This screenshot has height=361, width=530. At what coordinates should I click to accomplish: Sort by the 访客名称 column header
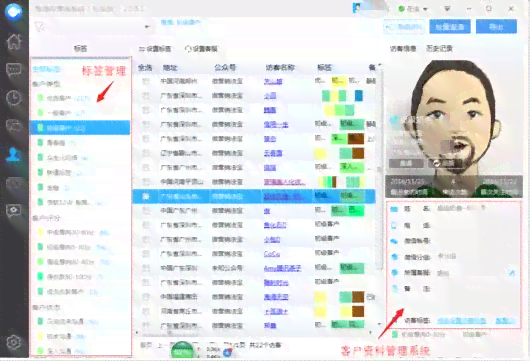coord(280,68)
